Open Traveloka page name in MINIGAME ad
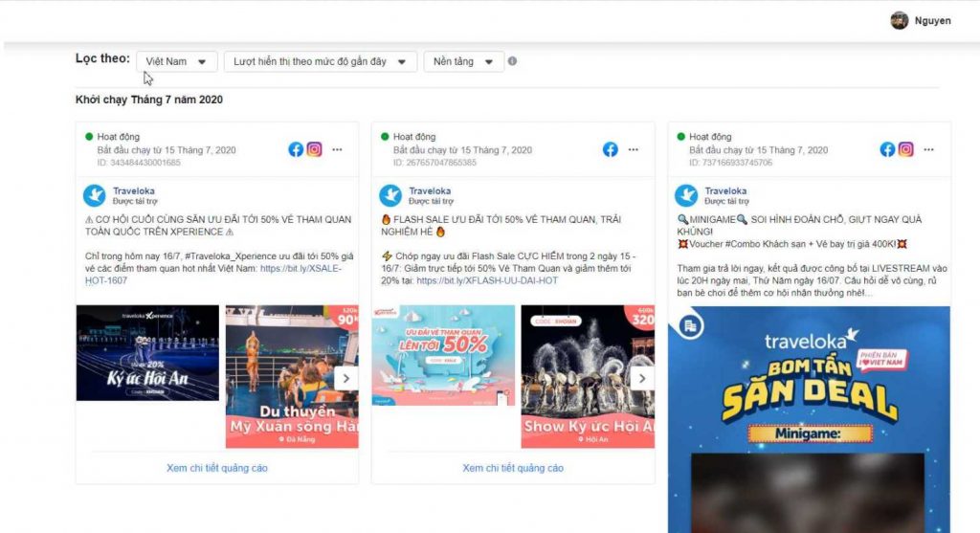980x533 pixels. pos(725,190)
